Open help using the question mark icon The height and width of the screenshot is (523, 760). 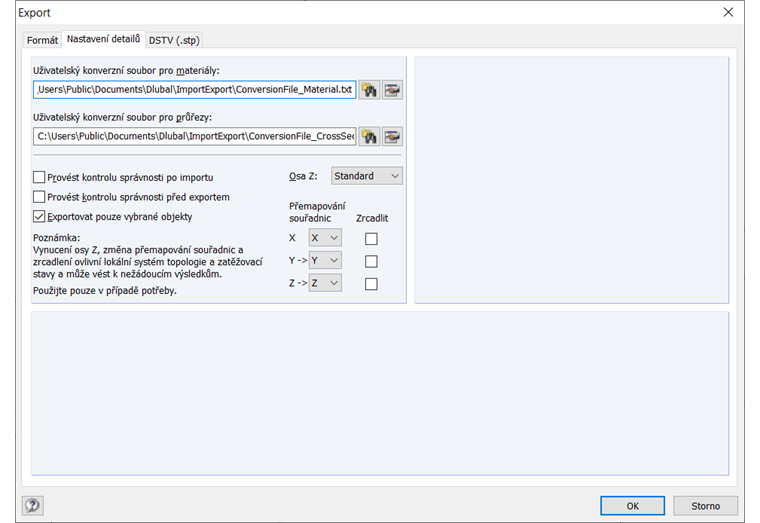coord(32,506)
